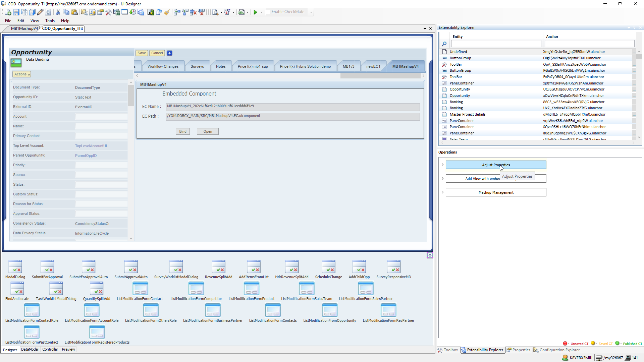644x362 pixels.
Task: Click the horizontal tab strip scrollbar
Action: coord(380,76)
